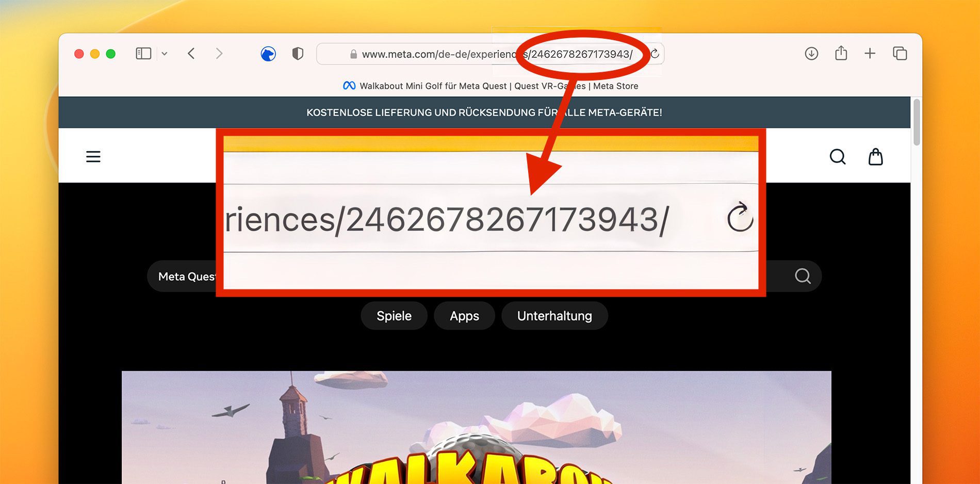980x484 pixels.
Task: Open the Share menu
Action: pos(841,53)
